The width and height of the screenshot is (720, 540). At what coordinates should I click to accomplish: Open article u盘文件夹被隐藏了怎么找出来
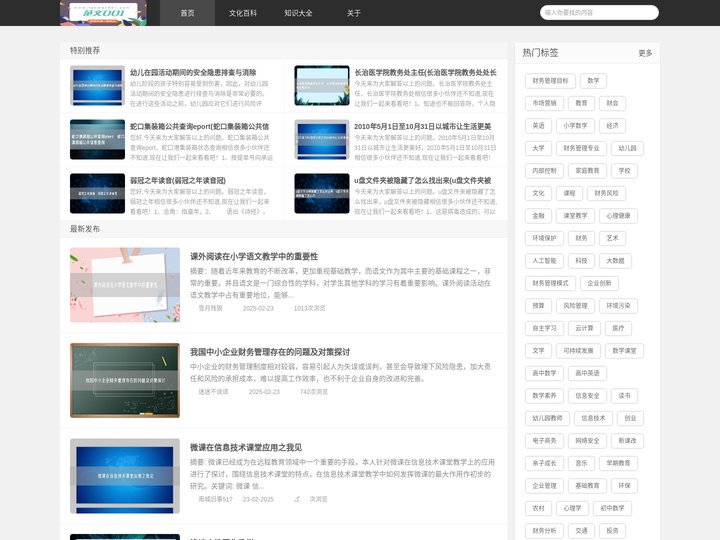(422, 180)
